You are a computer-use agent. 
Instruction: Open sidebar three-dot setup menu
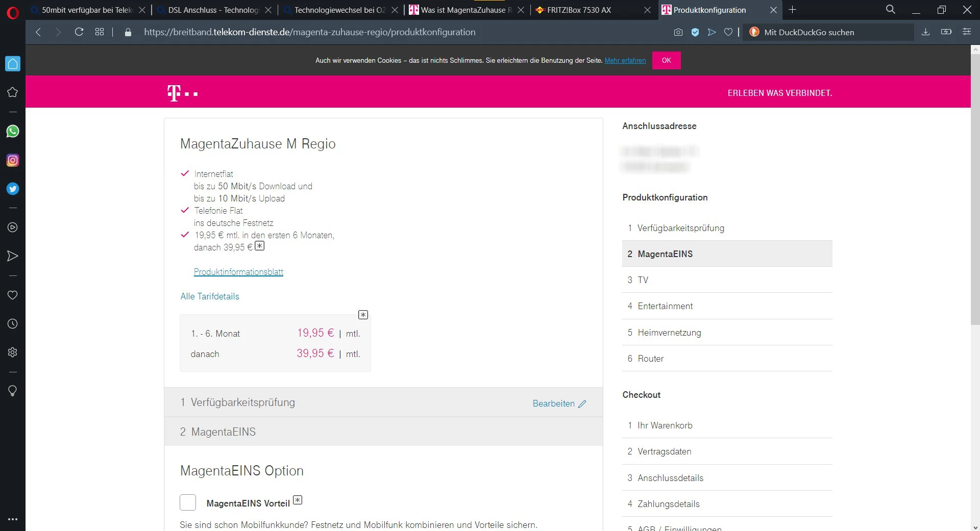point(13,519)
